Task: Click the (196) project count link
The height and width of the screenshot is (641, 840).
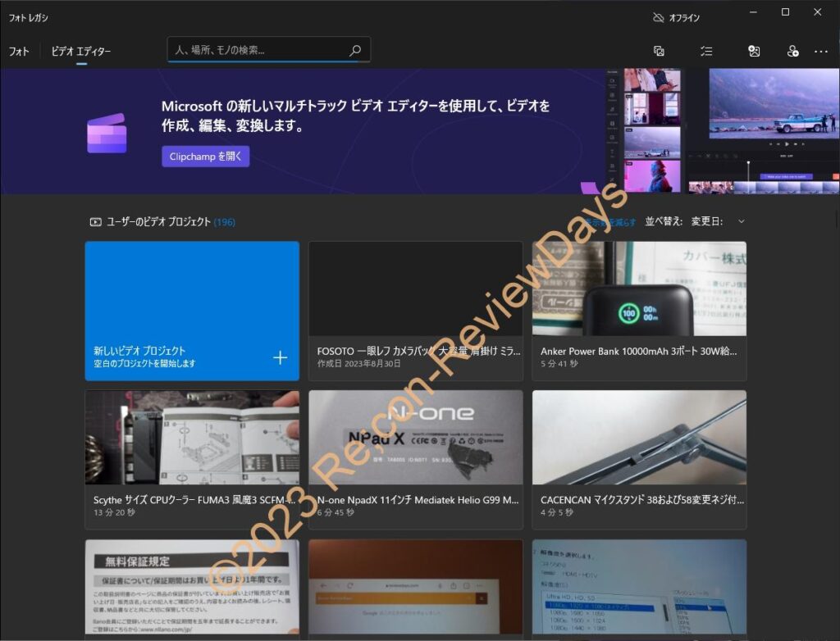Action: (x=223, y=221)
